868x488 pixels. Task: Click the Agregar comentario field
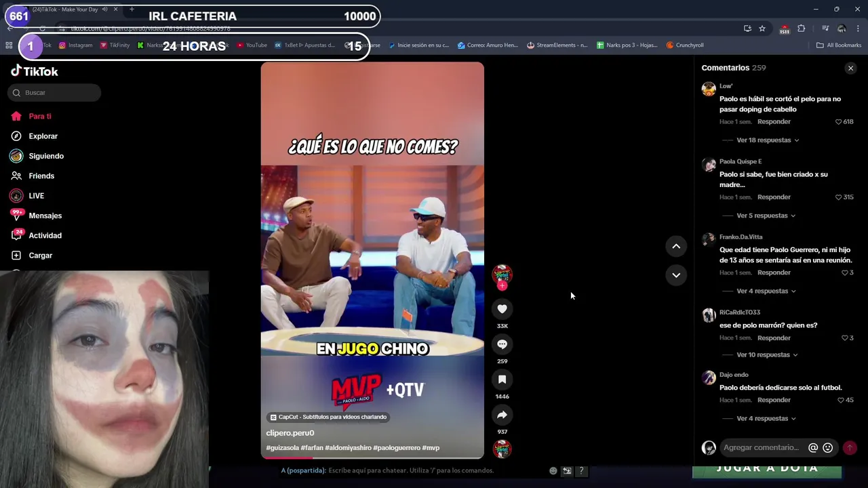(x=762, y=448)
